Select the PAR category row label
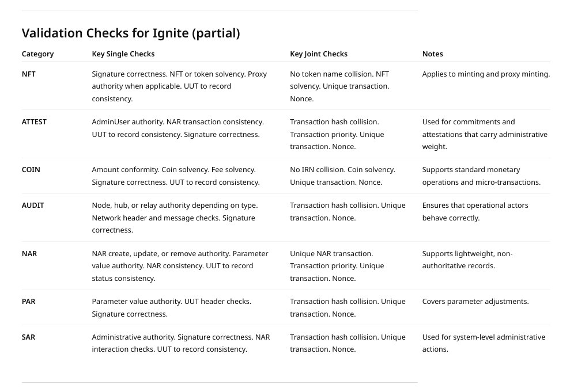Screen dimensions: 570x392 (29, 302)
